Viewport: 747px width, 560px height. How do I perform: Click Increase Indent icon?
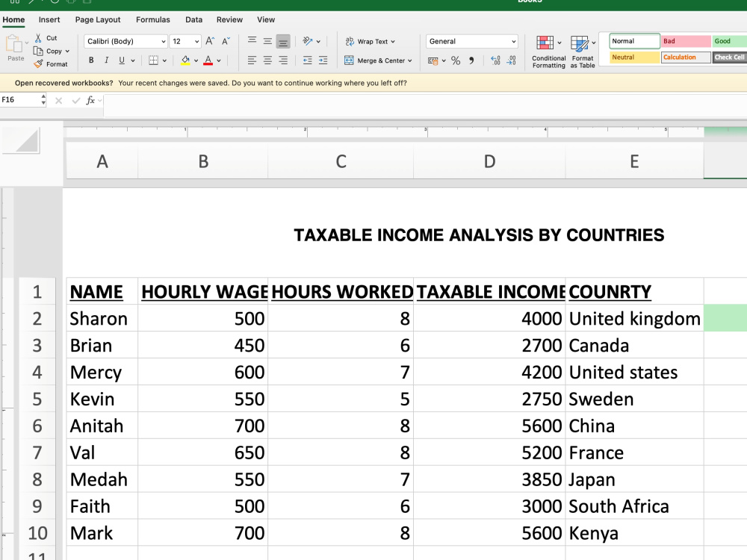point(323,60)
